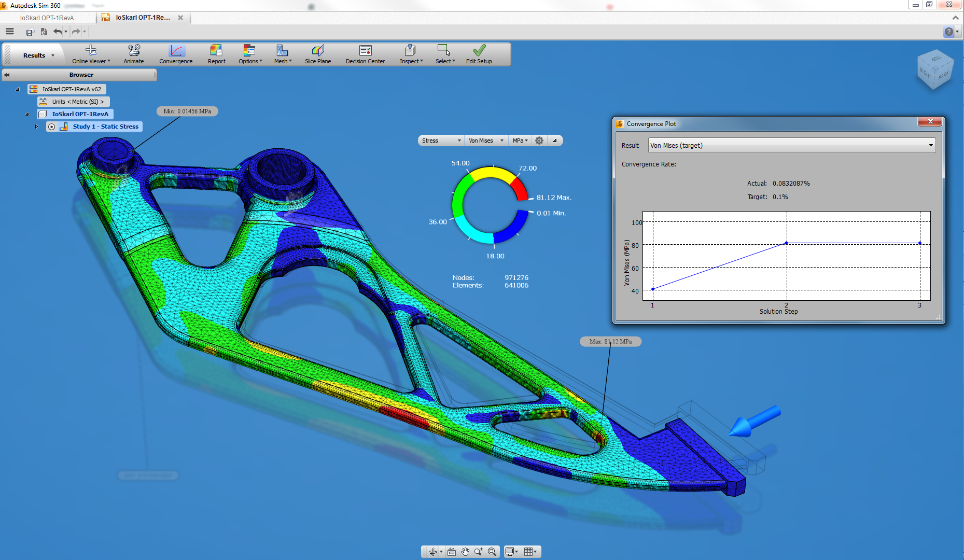Save the document to the cloud
964x560 pixels.
30,32
